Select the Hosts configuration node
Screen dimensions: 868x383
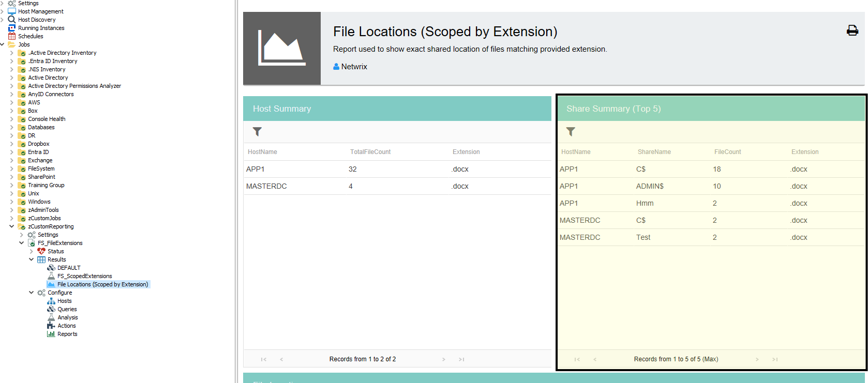[64, 301]
